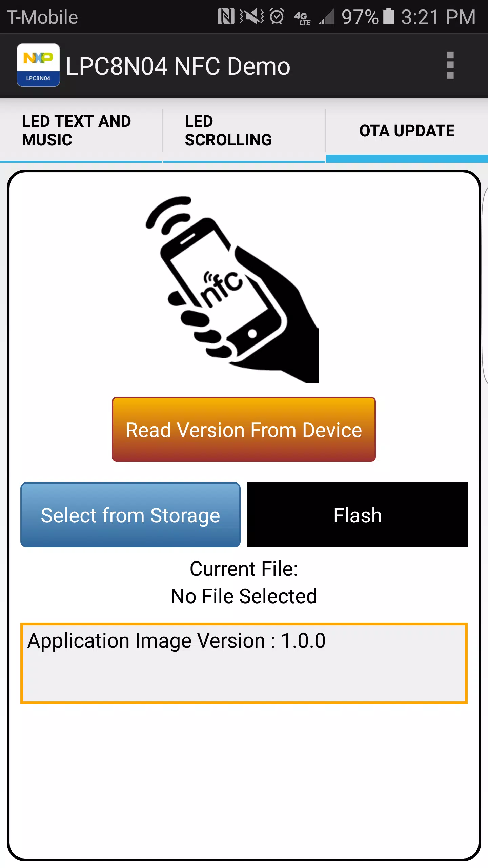Switch to LED Text and Music tab
The height and width of the screenshot is (868, 488).
pos(81,131)
